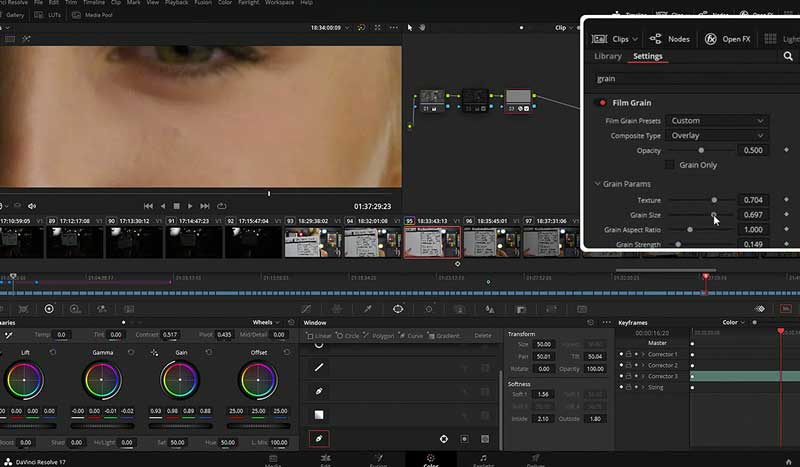Mute viewer audio speaker icon
The image size is (800, 467).
[x=32, y=206]
